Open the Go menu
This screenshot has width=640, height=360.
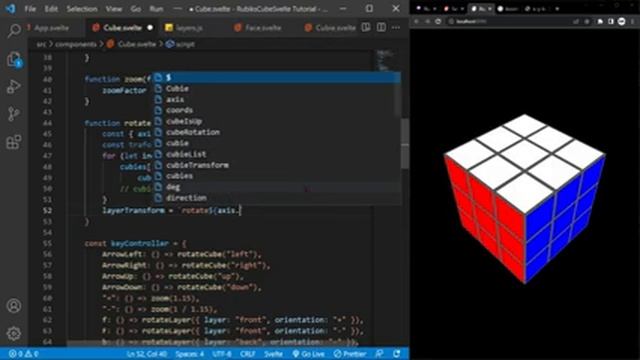136,9
